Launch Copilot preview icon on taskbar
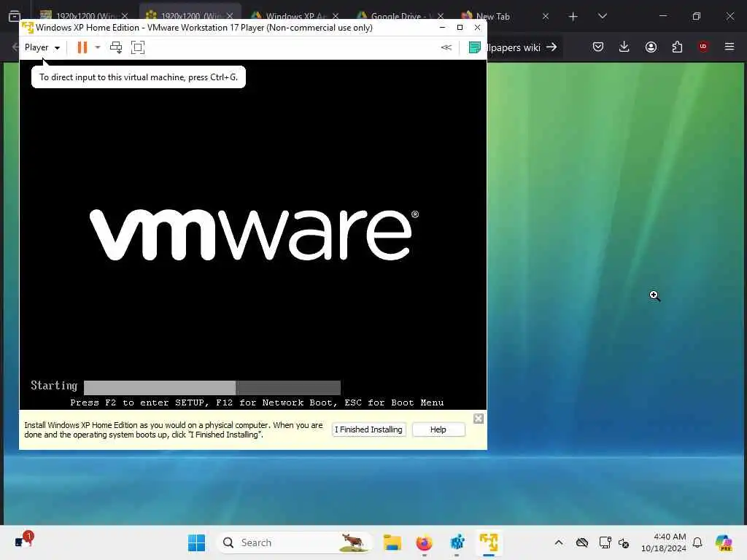 [724, 542]
